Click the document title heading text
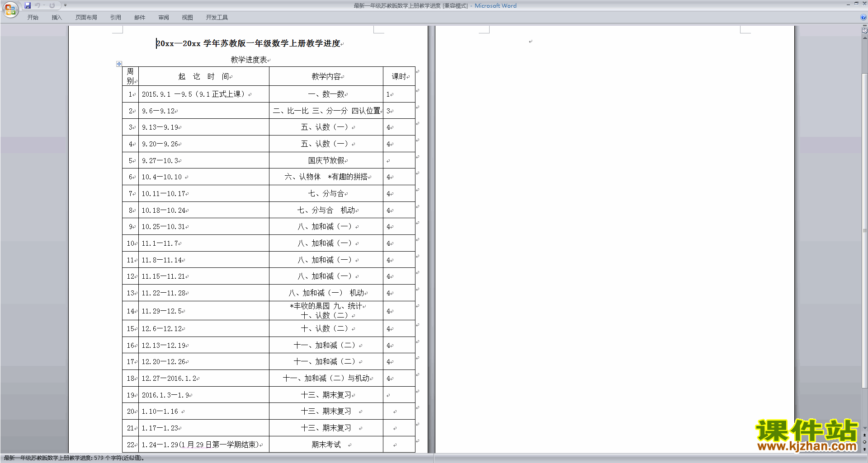 (x=248, y=43)
